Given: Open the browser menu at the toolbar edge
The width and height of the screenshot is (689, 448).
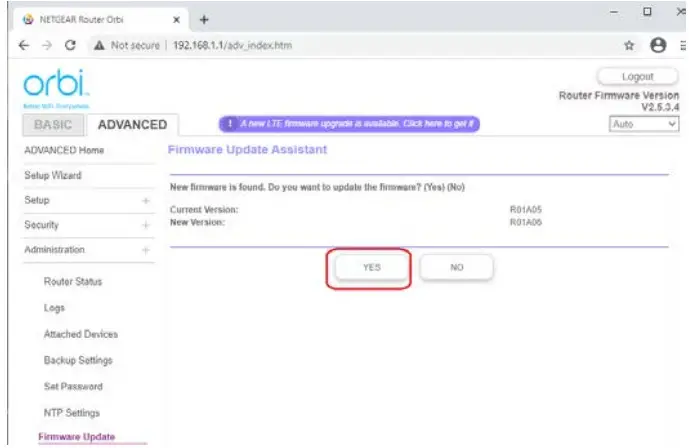Looking at the screenshot, I should tap(683, 45).
